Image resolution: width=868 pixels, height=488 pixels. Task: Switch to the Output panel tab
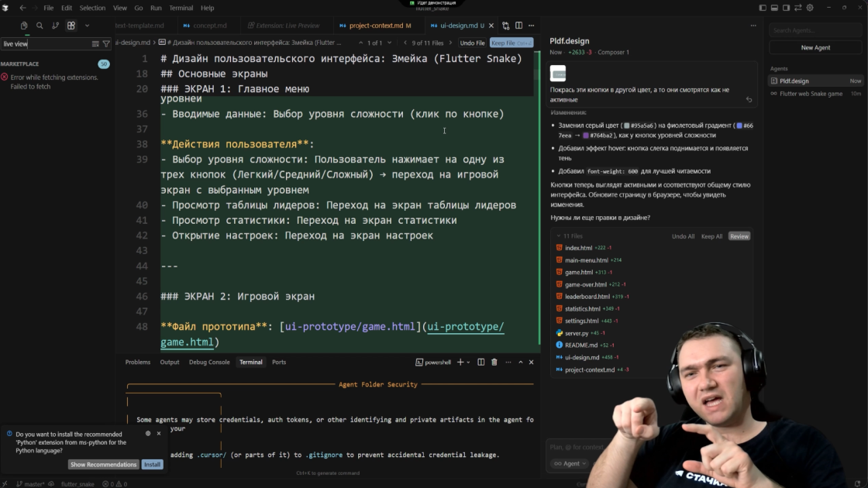point(170,362)
